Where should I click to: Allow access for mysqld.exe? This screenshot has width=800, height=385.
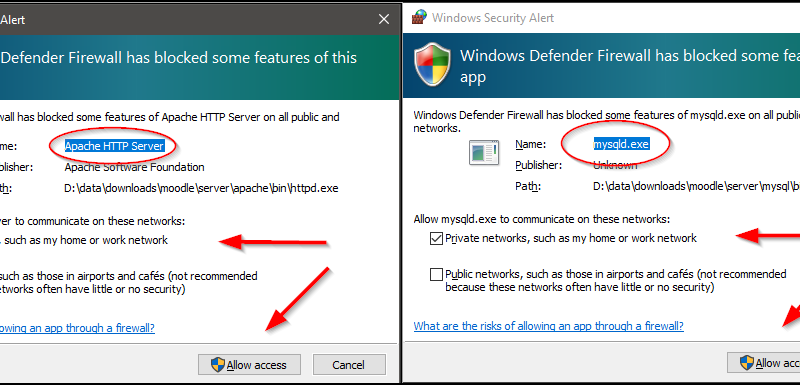763,363
